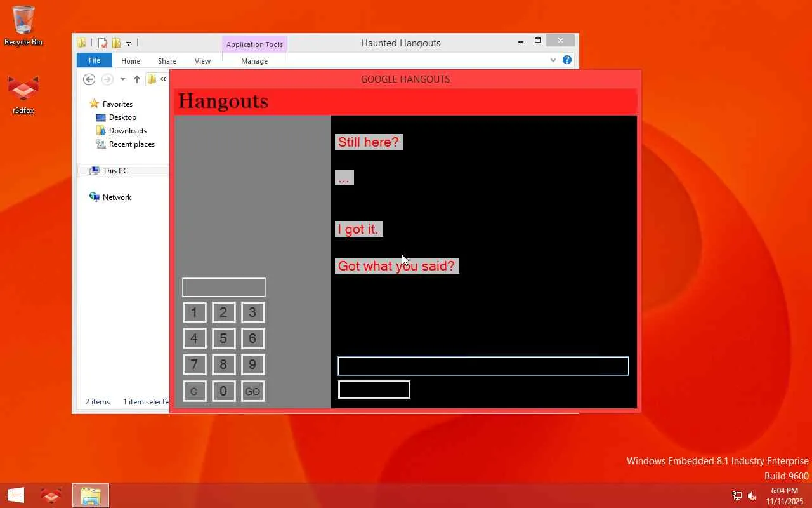Viewport: 812px width, 508px height.
Task: Click the keypad 5 button
Action: (223, 338)
